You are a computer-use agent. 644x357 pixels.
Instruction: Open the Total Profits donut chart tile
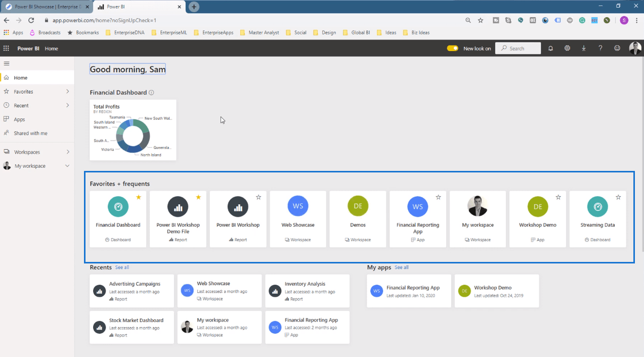133,130
